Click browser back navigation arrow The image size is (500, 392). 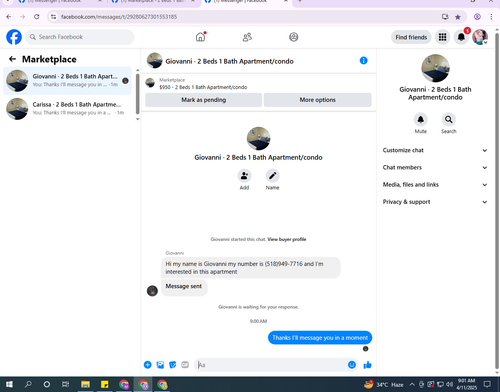click(x=9, y=17)
